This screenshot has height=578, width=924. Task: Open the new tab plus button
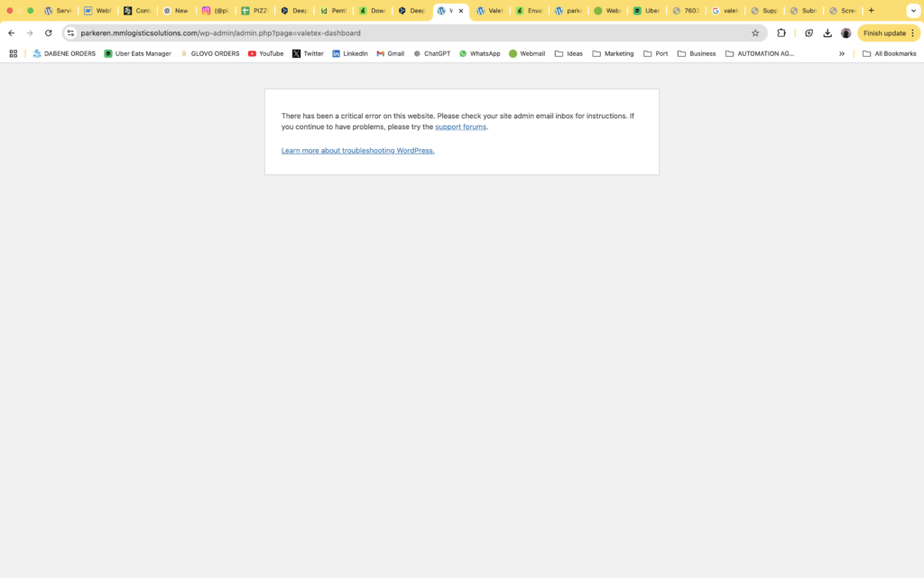(871, 11)
